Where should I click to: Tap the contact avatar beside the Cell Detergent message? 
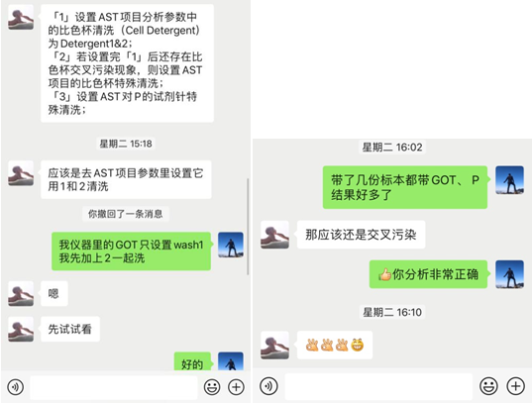pyautogui.click(x=21, y=17)
